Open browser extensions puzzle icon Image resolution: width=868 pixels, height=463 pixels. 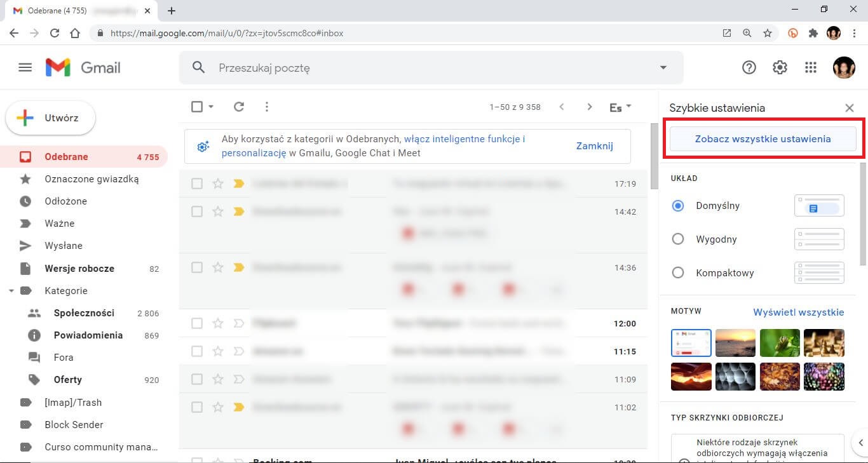[x=813, y=33]
